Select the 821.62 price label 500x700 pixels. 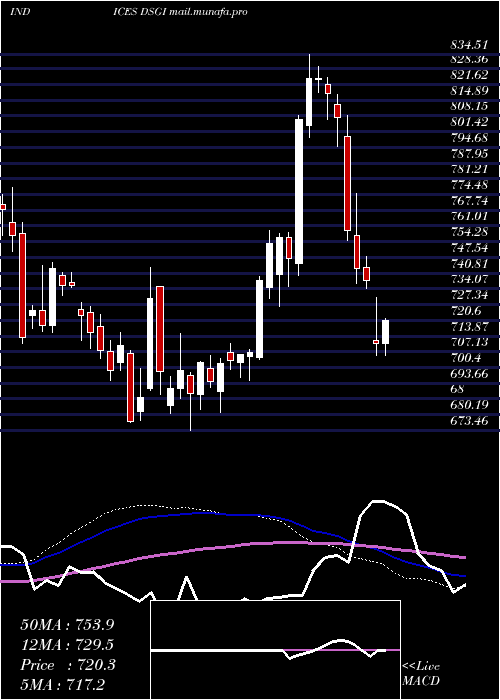tap(469, 75)
